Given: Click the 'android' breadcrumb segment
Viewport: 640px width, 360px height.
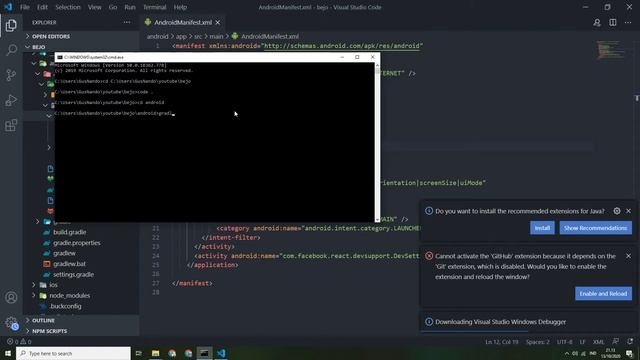Looking at the screenshot, I should [x=157, y=36].
